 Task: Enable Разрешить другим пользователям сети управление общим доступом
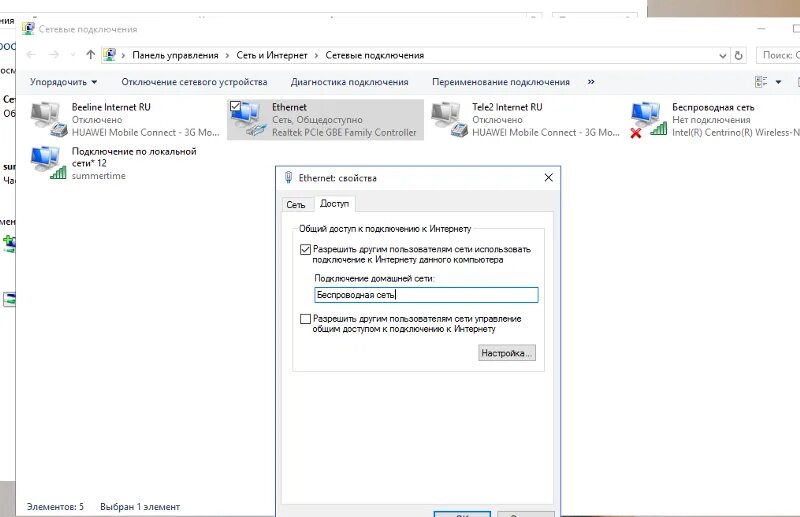(x=305, y=319)
